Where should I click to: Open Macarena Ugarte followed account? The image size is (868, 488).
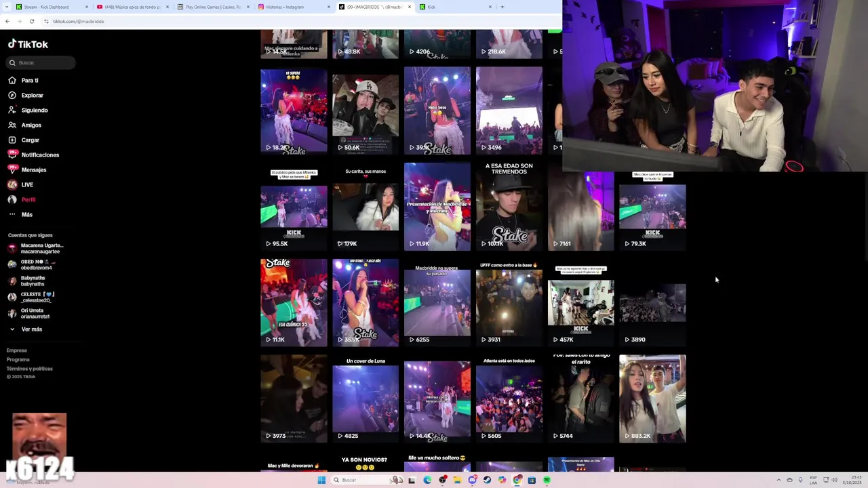tap(36, 248)
